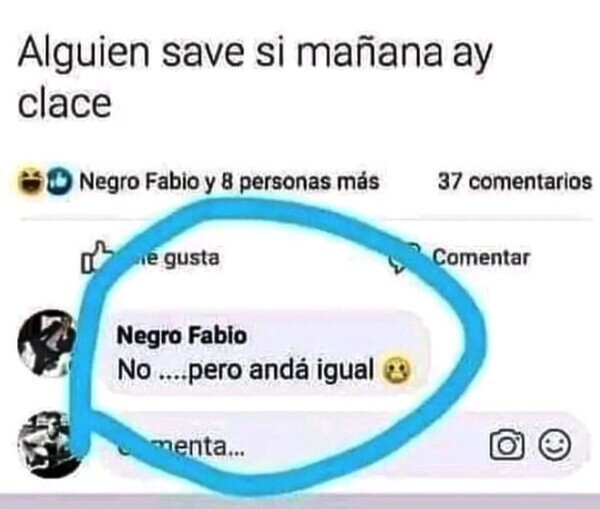Click the blue like reaction icon
Viewport: 600px width, 509px height.
pos(59,181)
